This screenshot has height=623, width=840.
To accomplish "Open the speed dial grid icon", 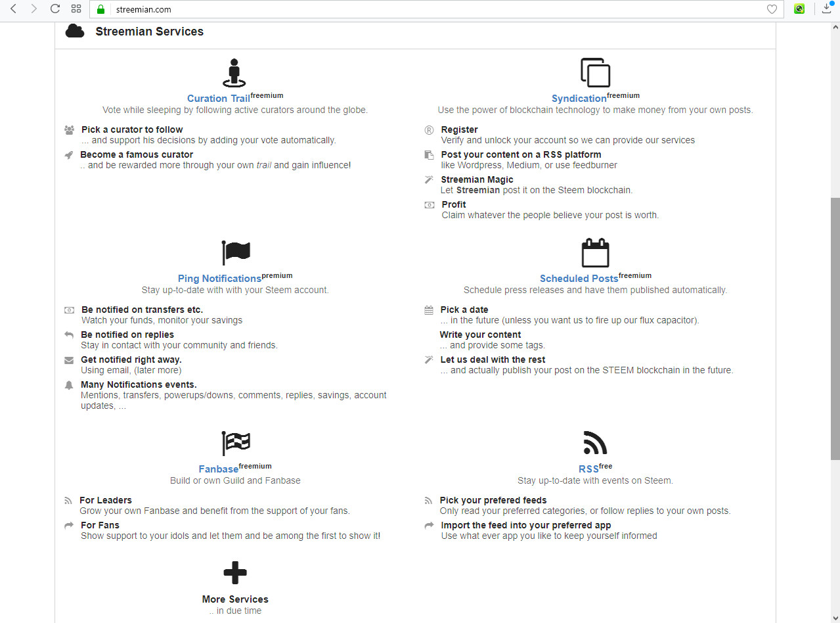I will pyautogui.click(x=76, y=9).
